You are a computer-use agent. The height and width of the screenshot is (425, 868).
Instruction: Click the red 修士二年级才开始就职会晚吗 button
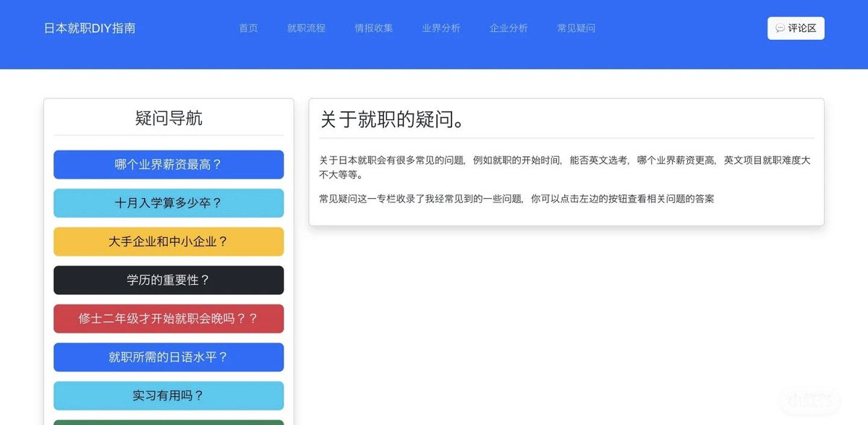[168, 319]
